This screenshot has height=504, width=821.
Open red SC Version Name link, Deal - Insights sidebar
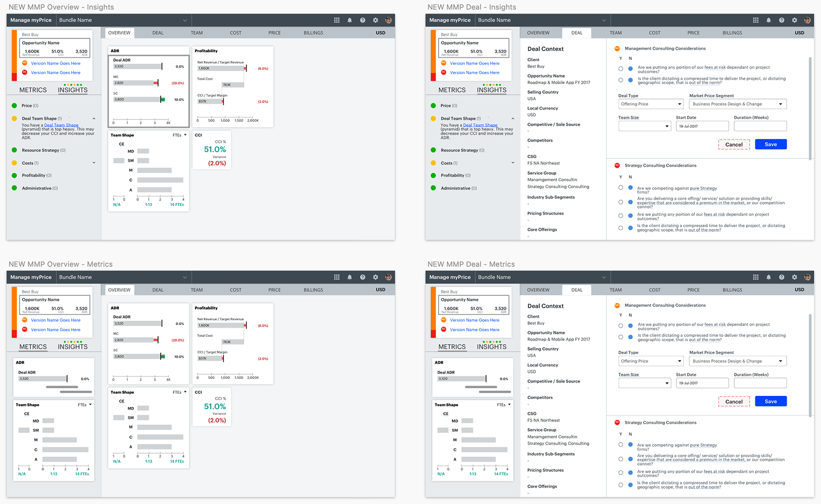[x=475, y=73]
